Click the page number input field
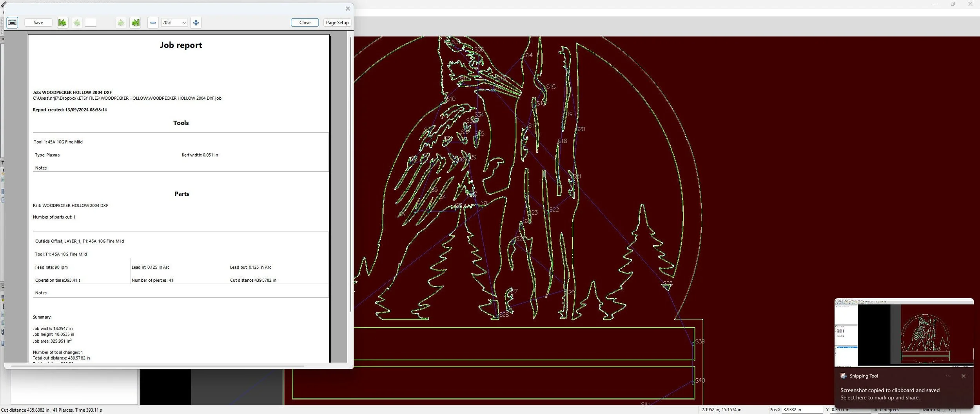980x414 pixels. tap(91, 22)
